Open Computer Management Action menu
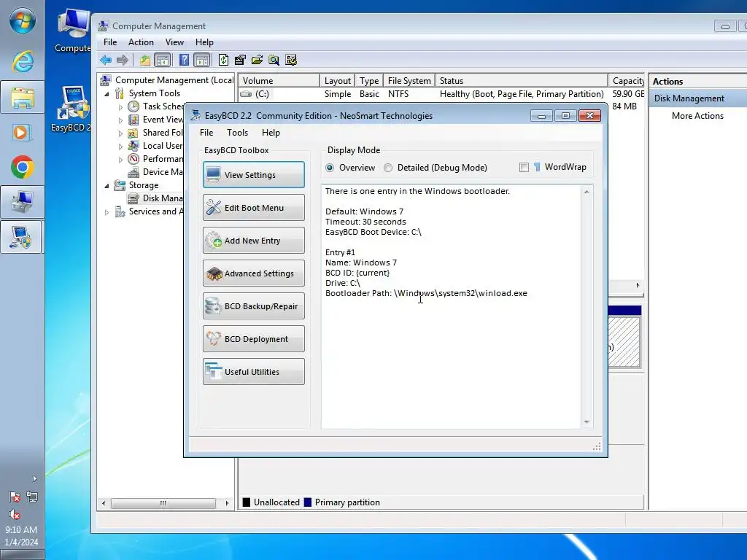 coord(141,42)
